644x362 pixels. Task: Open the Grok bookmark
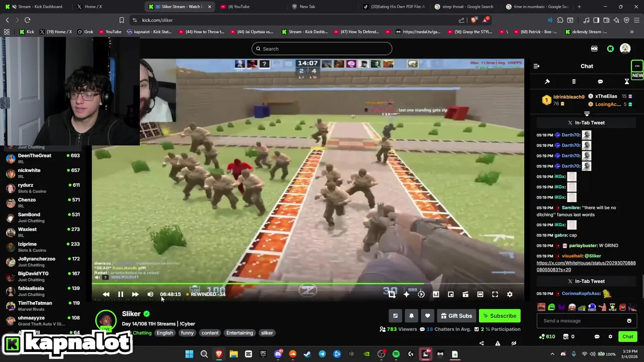point(85,32)
